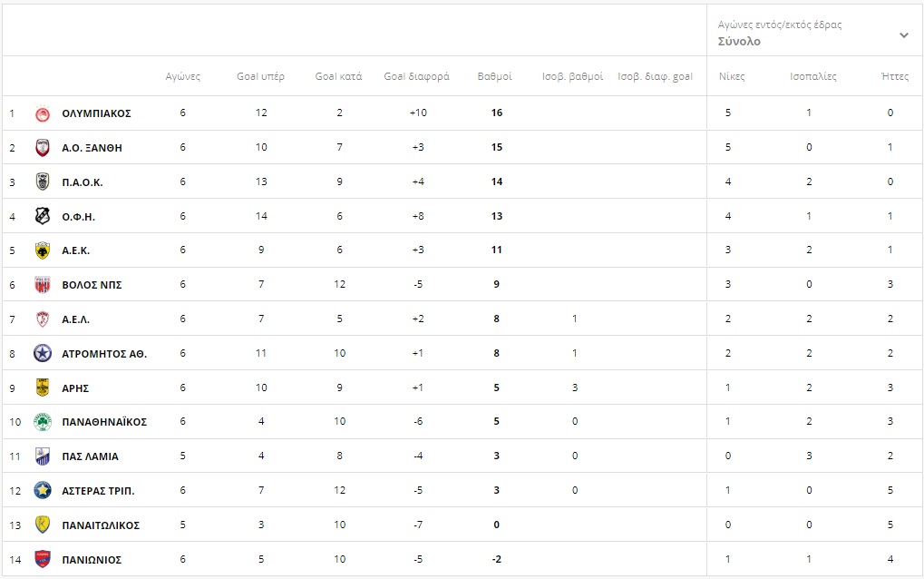924x579 pixels.
Task: Click the Goal υπέρ column header
Action: click(x=260, y=76)
